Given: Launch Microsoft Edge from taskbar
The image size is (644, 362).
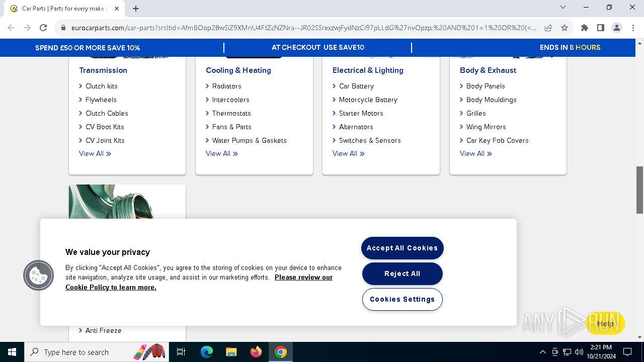Looking at the screenshot, I should tap(207, 352).
